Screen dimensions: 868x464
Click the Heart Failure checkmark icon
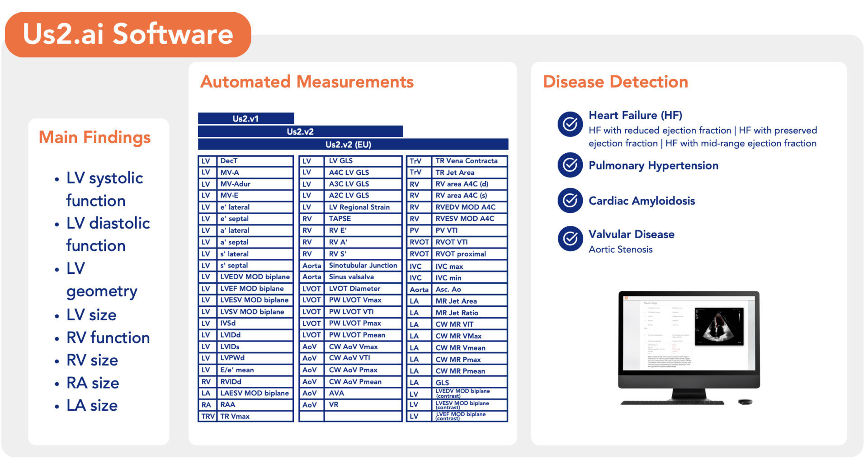coord(570,124)
